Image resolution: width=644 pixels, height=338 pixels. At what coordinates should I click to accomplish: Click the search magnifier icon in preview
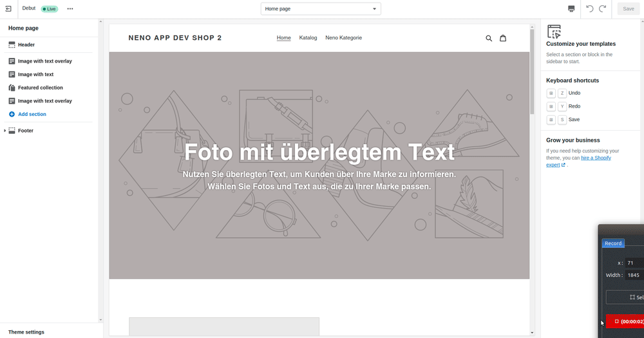click(x=489, y=38)
